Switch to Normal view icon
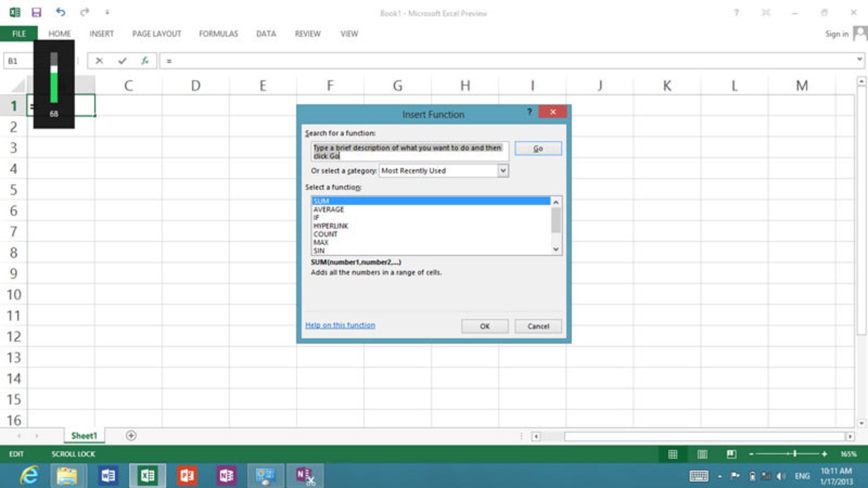868x488 pixels. (673, 454)
